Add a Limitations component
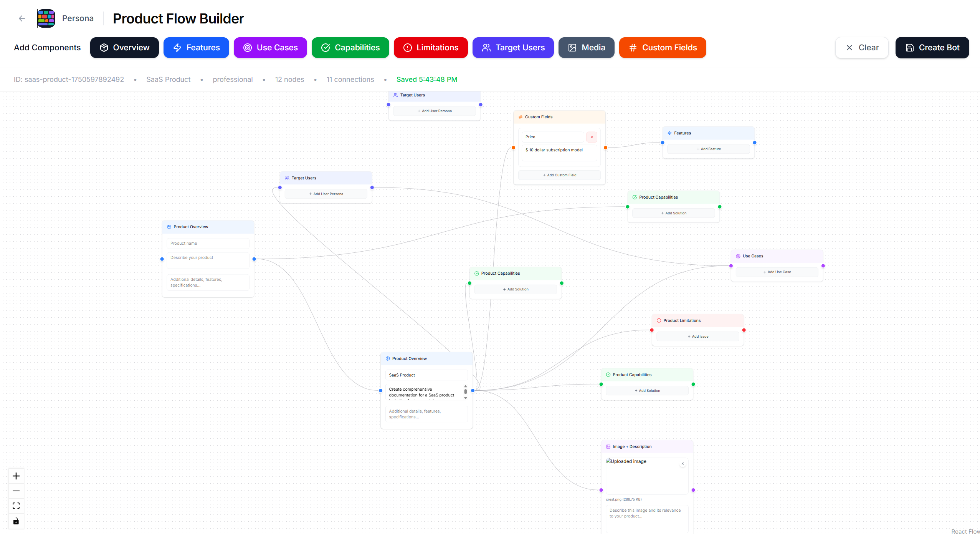The width and height of the screenshot is (980, 534). 430,48
